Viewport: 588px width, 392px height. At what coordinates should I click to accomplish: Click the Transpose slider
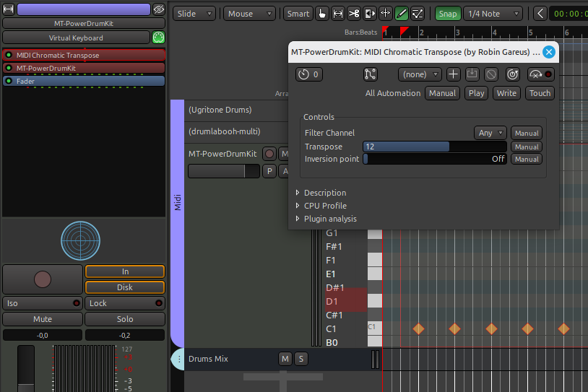click(x=433, y=147)
